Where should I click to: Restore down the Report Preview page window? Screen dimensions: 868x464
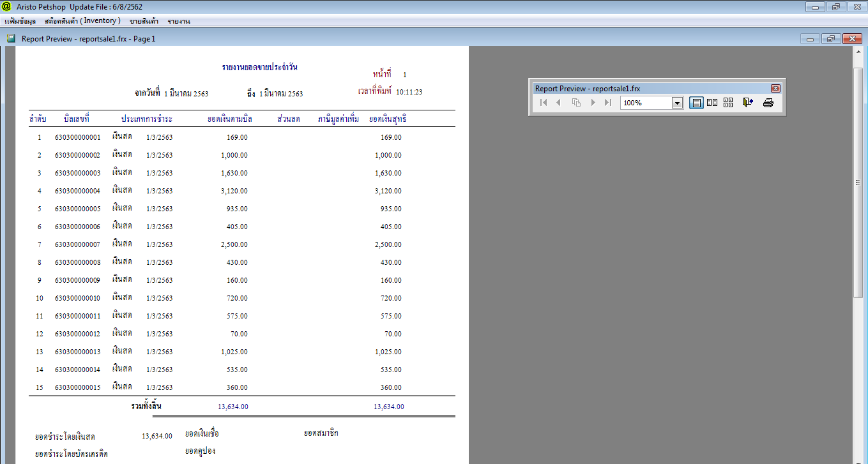pos(830,39)
